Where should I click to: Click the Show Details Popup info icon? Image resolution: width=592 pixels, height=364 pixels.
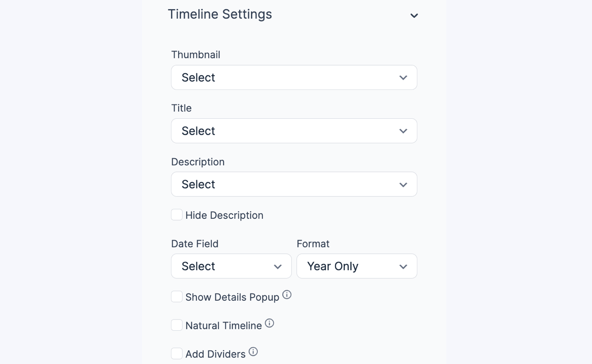(287, 294)
